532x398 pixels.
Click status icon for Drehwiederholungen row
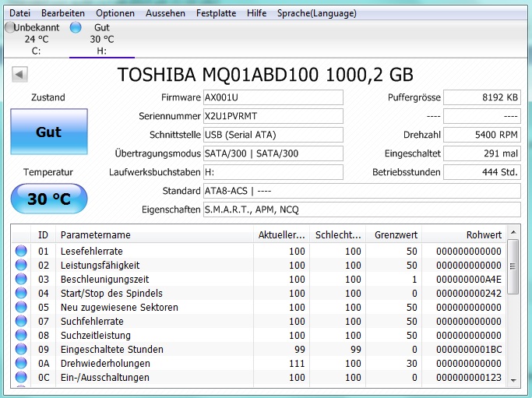coord(21,363)
